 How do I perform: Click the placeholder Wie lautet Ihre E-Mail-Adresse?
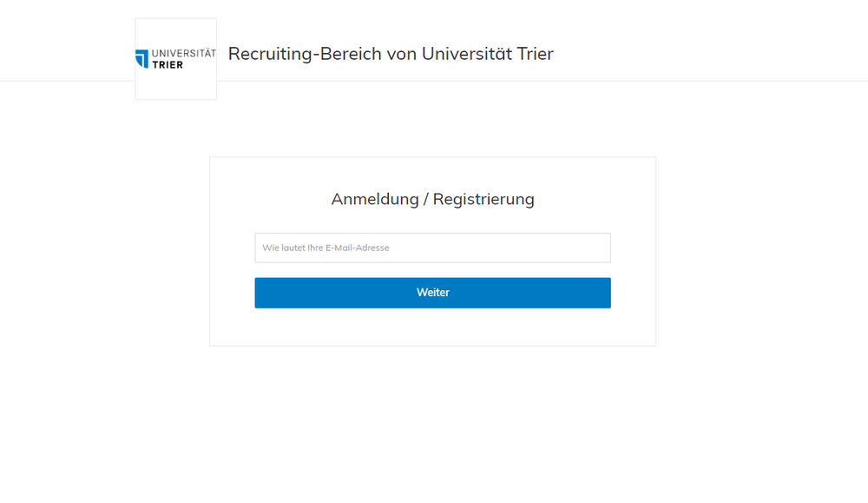(x=325, y=248)
